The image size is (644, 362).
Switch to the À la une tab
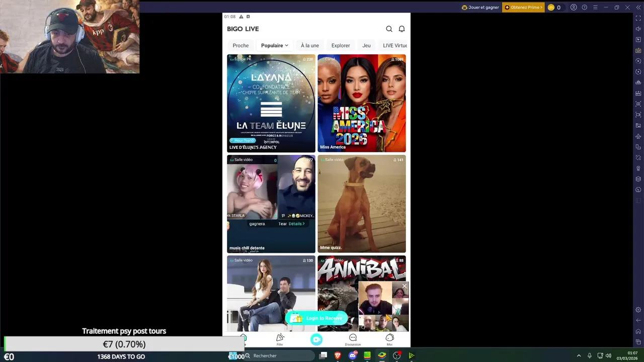click(310, 45)
